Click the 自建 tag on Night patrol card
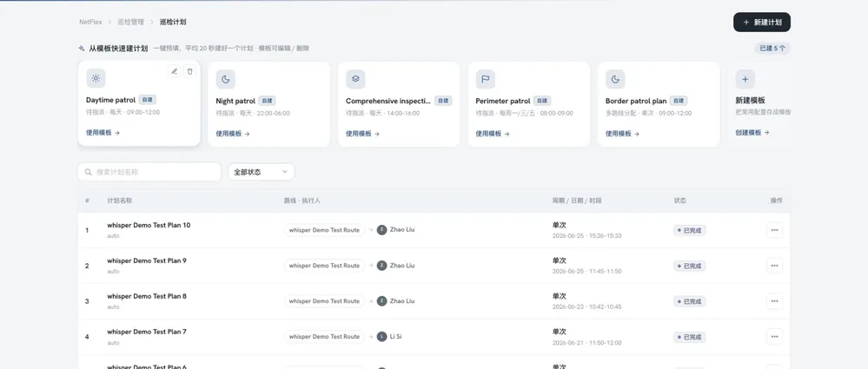The height and width of the screenshot is (369, 868). [x=268, y=102]
